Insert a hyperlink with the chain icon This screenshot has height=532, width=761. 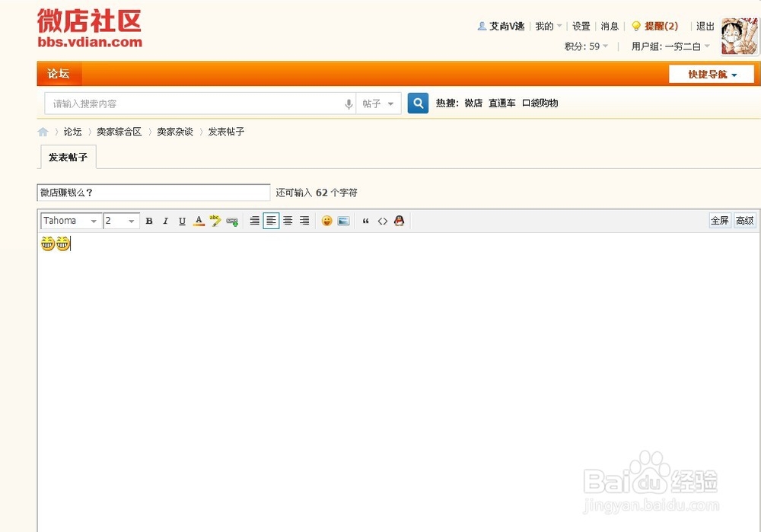pyautogui.click(x=232, y=221)
